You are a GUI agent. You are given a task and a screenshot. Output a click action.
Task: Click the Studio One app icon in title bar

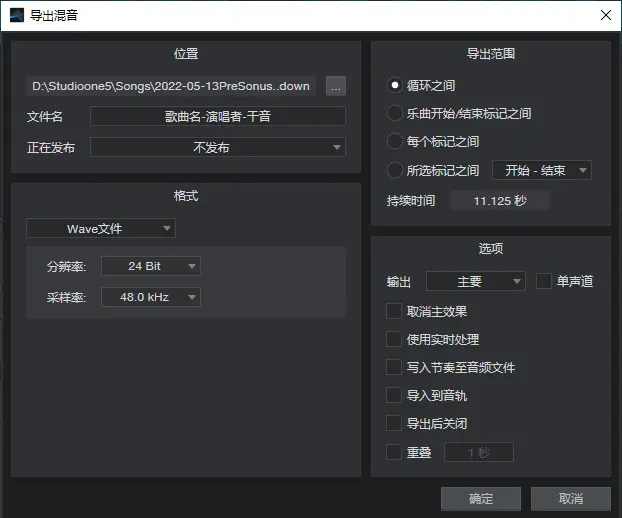[17, 15]
